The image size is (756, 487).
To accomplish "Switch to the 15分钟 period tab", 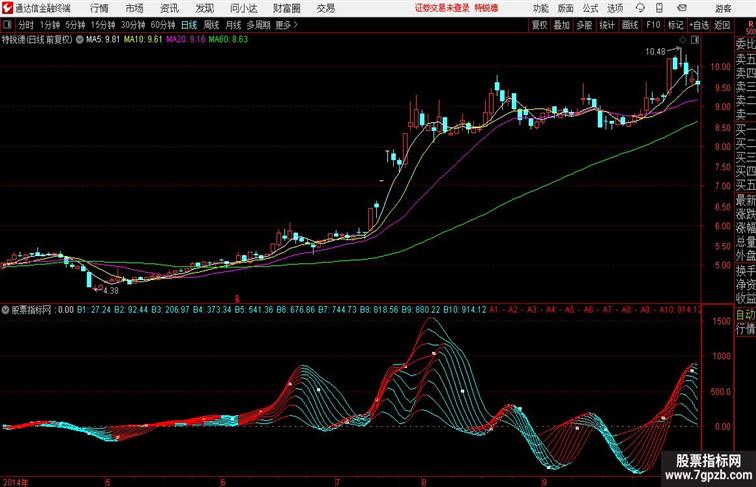I will point(103,25).
